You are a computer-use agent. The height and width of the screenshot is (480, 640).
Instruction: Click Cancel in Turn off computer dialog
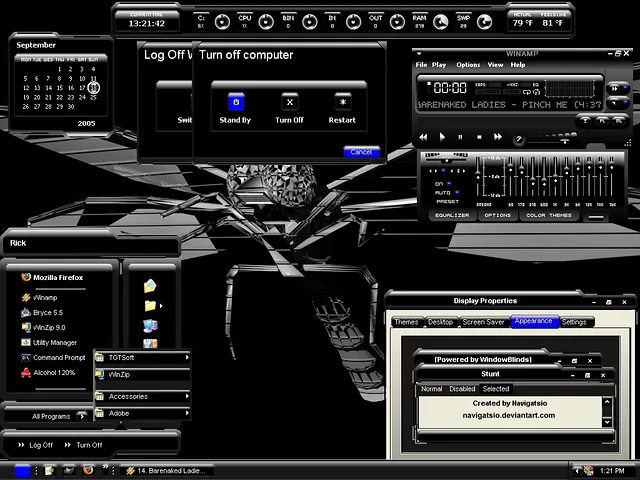[361, 152]
